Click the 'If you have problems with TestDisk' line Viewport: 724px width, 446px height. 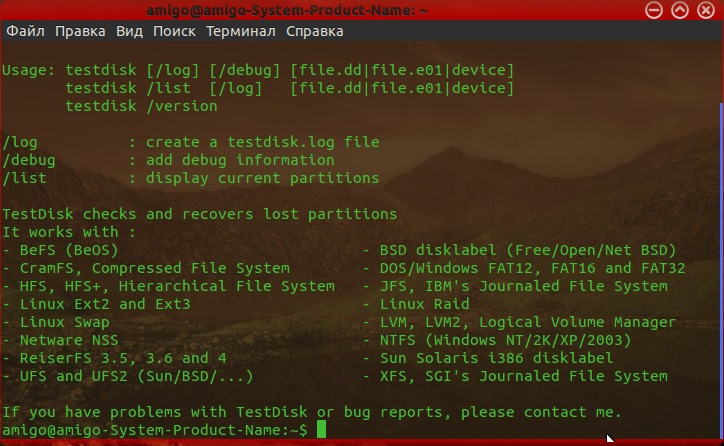[312, 412]
